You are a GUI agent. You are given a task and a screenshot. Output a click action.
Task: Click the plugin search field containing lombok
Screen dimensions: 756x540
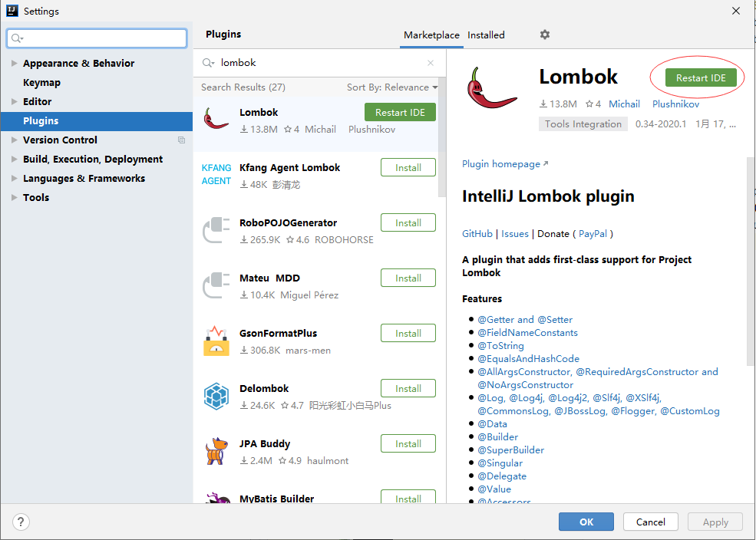(x=319, y=63)
